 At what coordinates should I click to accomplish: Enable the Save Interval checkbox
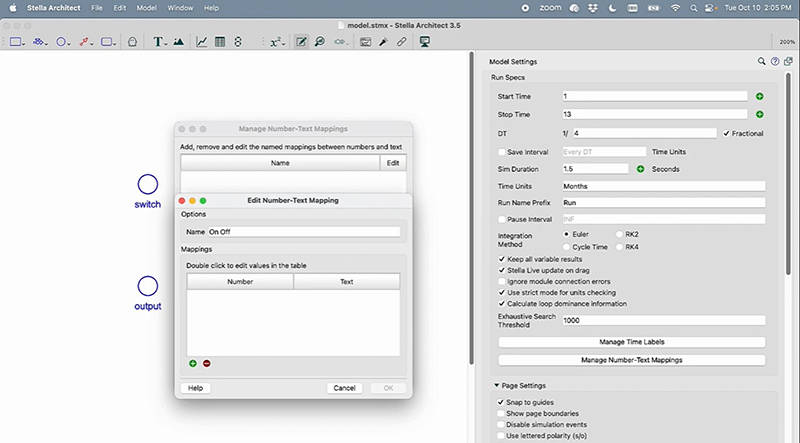click(503, 151)
